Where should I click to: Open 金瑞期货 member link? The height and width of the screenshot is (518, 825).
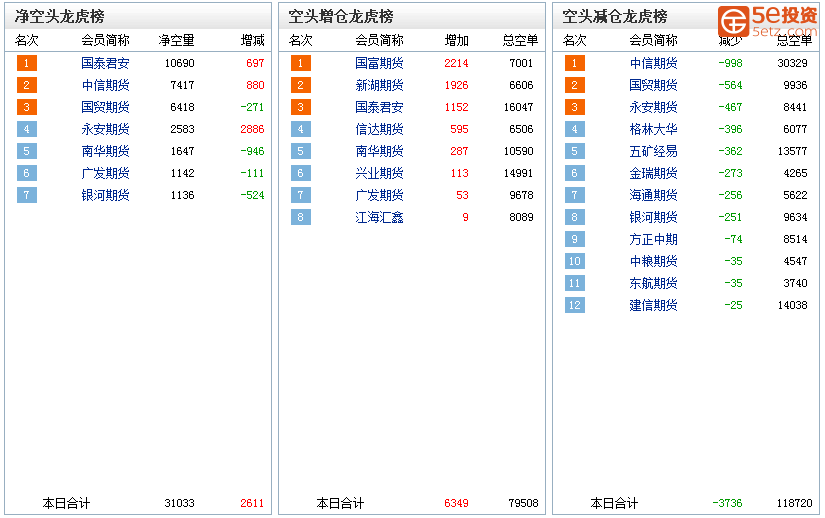point(653,174)
